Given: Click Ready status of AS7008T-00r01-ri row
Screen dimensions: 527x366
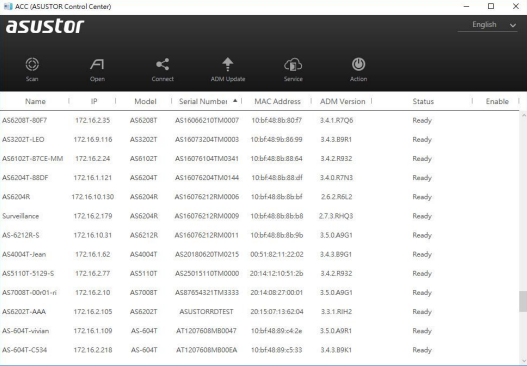Looking at the screenshot, I should tap(422, 293).
